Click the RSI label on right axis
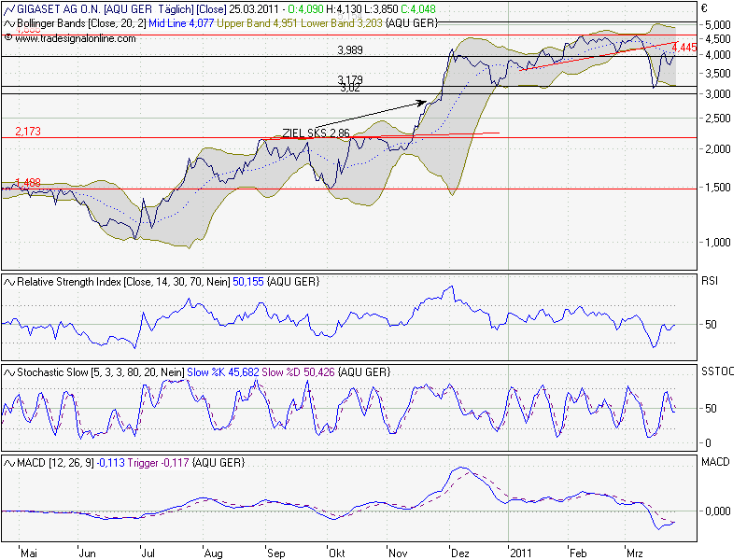Image resolution: width=747 pixels, height=560 pixels. (712, 279)
